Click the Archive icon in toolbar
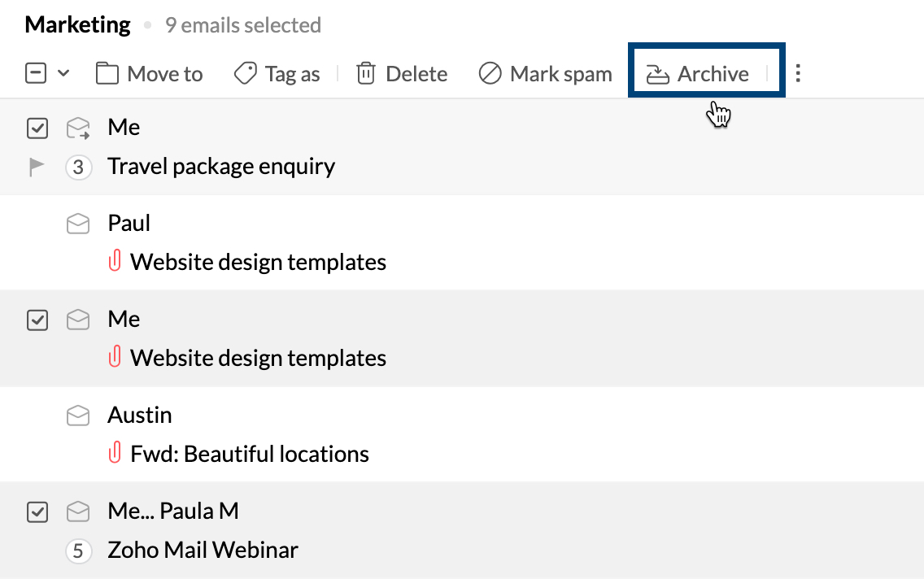924x579 pixels. [656, 74]
